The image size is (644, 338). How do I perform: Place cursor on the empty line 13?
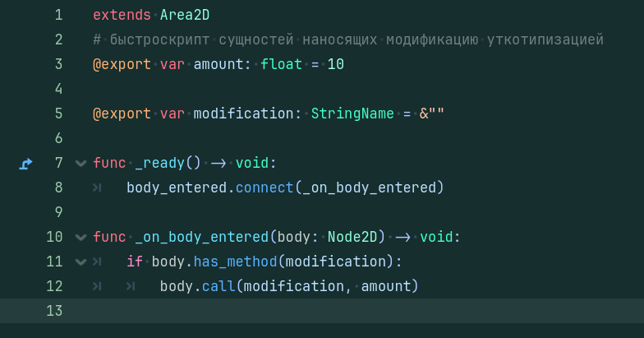tap(353, 311)
